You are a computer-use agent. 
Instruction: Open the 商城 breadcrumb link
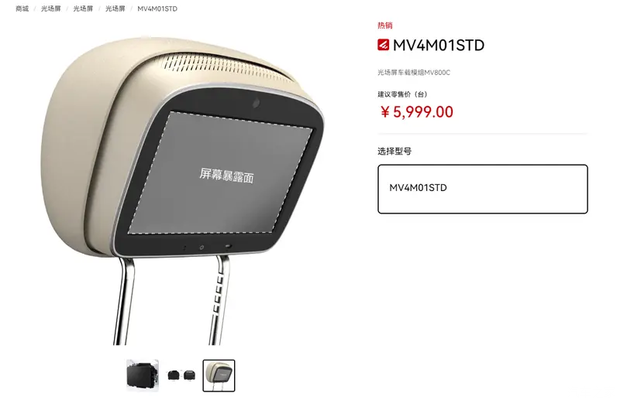(x=22, y=9)
